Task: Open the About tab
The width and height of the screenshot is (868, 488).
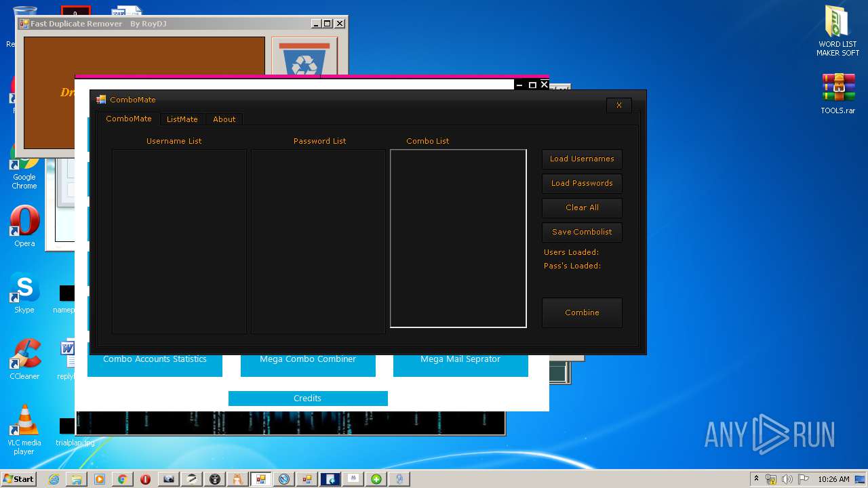Action: click(224, 119)
